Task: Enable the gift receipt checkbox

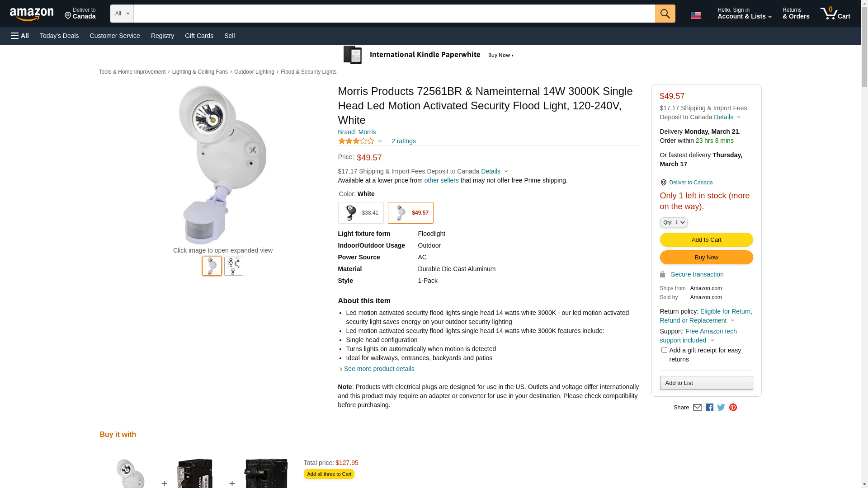Action: (x=664, y=350)
